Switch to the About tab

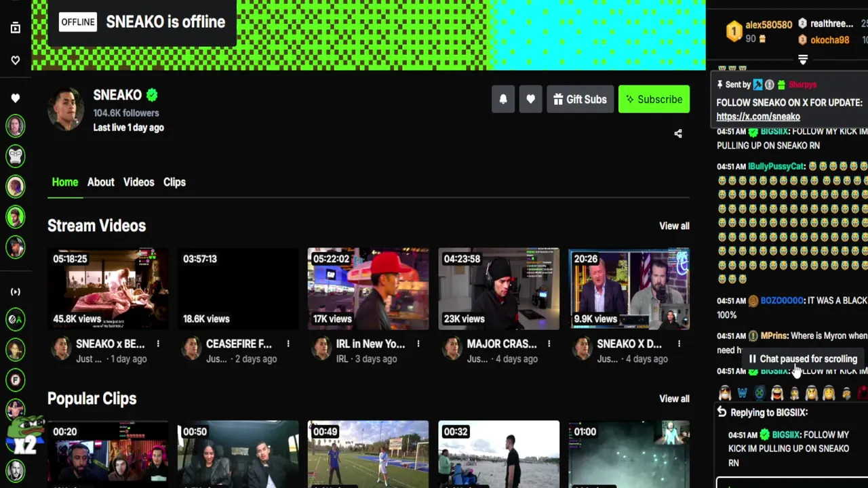[x=100, y=182]
